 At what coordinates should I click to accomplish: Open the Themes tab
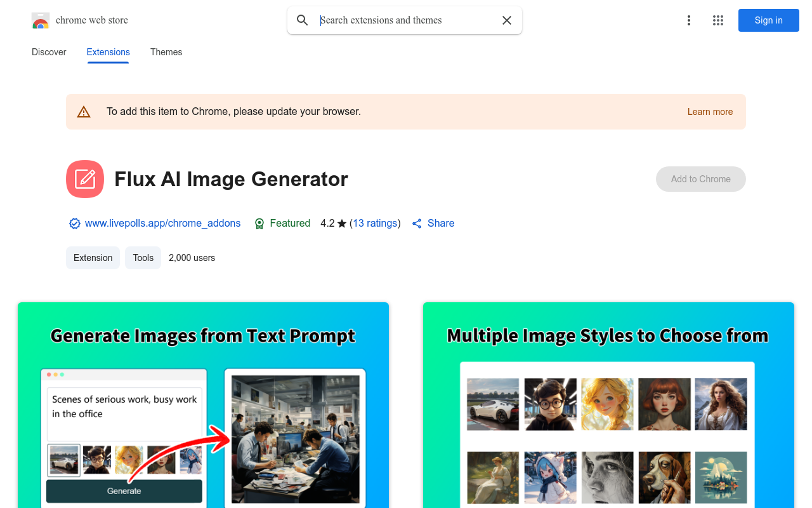[166, 52]
